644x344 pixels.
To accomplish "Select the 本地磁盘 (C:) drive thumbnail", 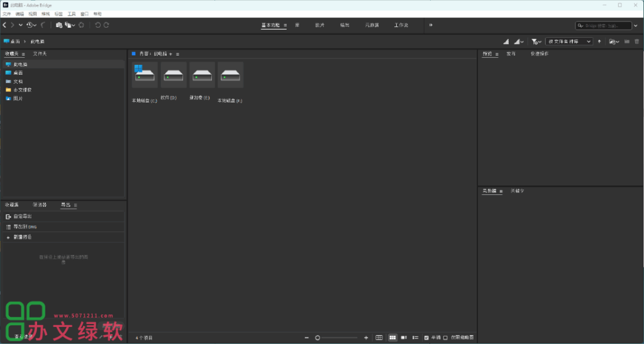I will point(145,75).
